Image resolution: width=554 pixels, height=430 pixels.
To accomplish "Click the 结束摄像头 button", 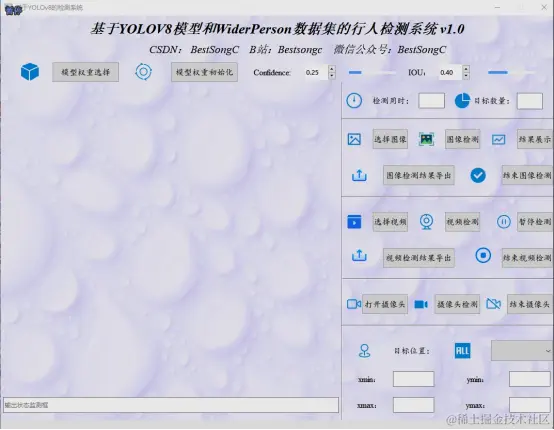I will 530,304.
